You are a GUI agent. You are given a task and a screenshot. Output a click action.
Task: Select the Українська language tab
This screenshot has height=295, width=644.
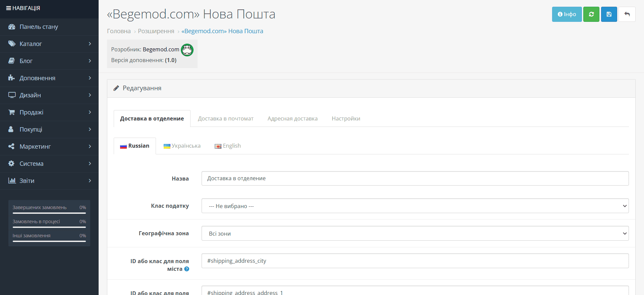(x=182, y=146)
